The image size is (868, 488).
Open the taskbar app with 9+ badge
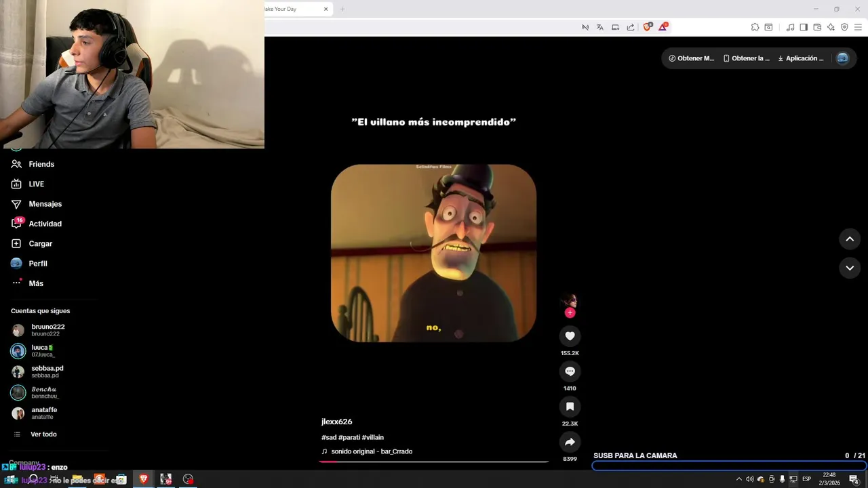[x=165, y=479]
